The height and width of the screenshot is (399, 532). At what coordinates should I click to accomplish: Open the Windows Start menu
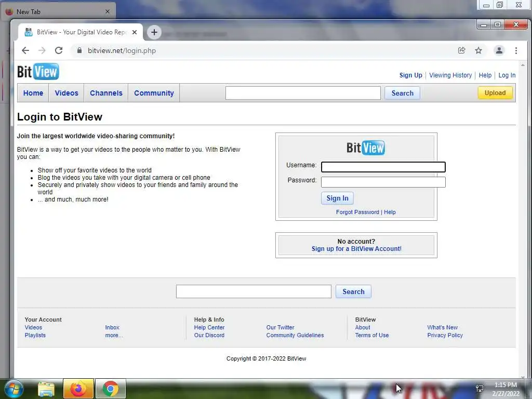pos(14,389)
